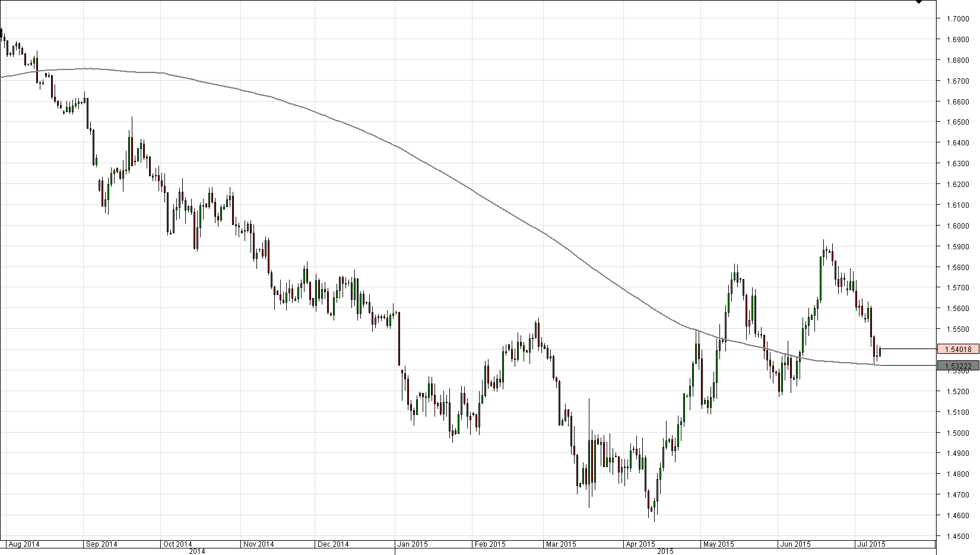This screenshot has height=555, width=980.
Task: Click the moving average value tag 1.53222
Action: (957, 366)
